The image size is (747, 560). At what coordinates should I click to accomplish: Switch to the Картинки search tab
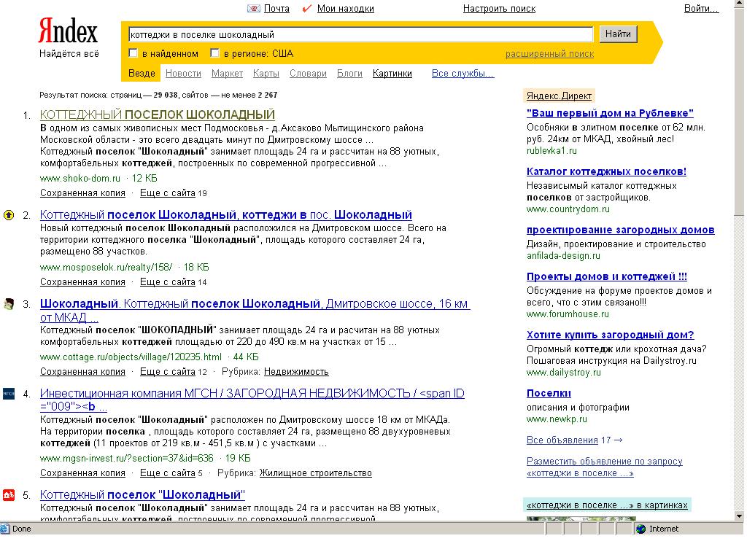(x=392, y=74)
